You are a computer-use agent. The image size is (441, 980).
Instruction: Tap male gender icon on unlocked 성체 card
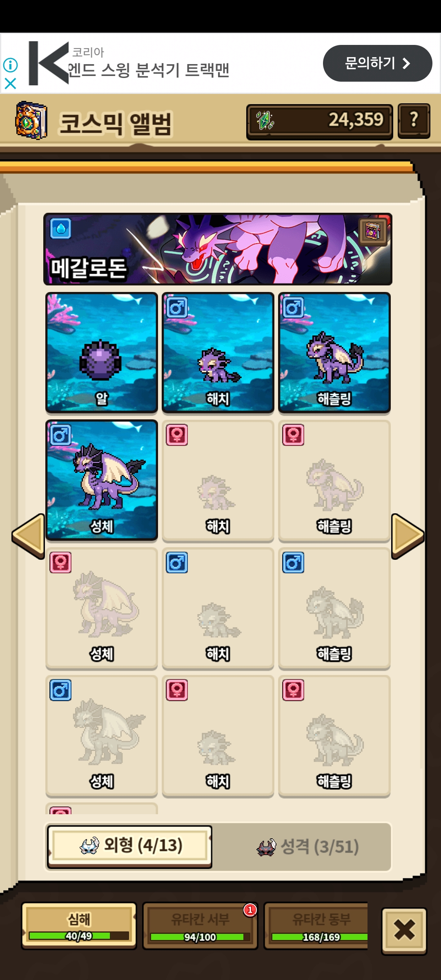tap(60, 435)
